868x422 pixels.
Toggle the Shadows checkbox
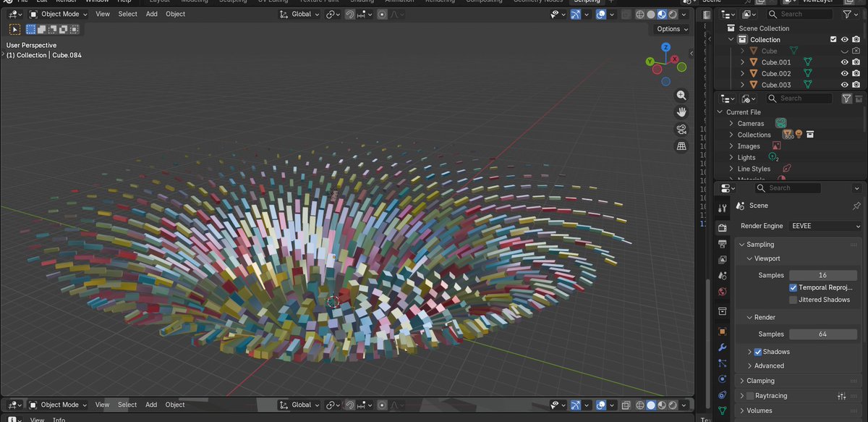click(758, 352)
